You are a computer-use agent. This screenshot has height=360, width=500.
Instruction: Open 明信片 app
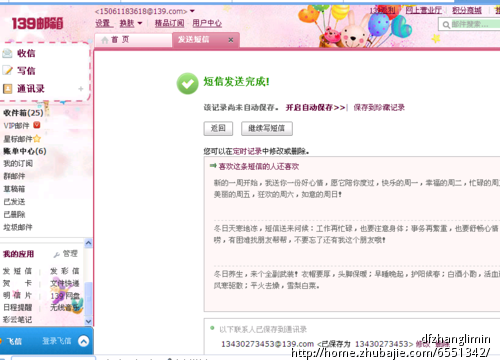(x=17, y=295)
